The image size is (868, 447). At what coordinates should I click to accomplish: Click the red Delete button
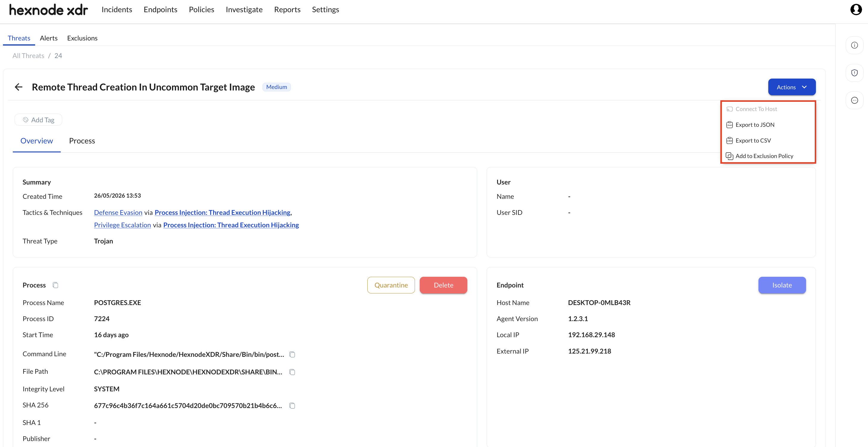coord(444,285)
